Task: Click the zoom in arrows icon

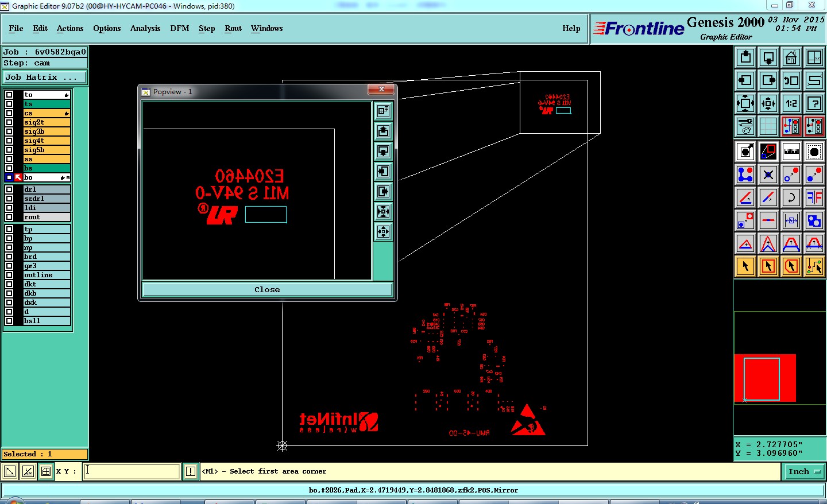Action: pyautogui.click(x=745, y=103)
